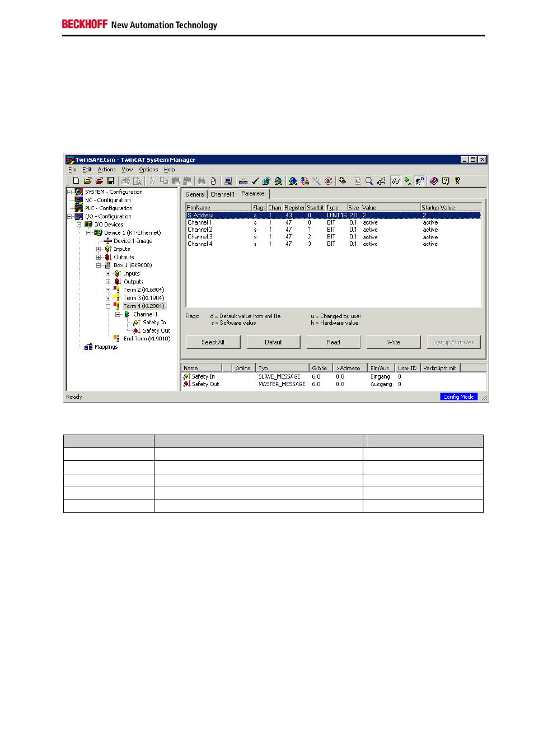The width and height of the screenshot is (534, 756).
Task: Collapse the Channel 1 tree node
Action: pyautogui.click(x=118, y=315)
